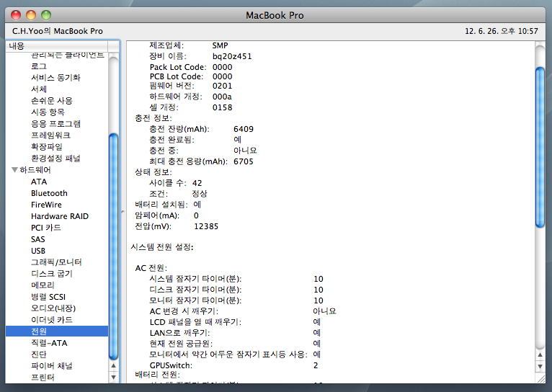Select 이더넷 카드 in the sidebar
The width and height of the screenshot is (552, 392).
tap(51, 320)
